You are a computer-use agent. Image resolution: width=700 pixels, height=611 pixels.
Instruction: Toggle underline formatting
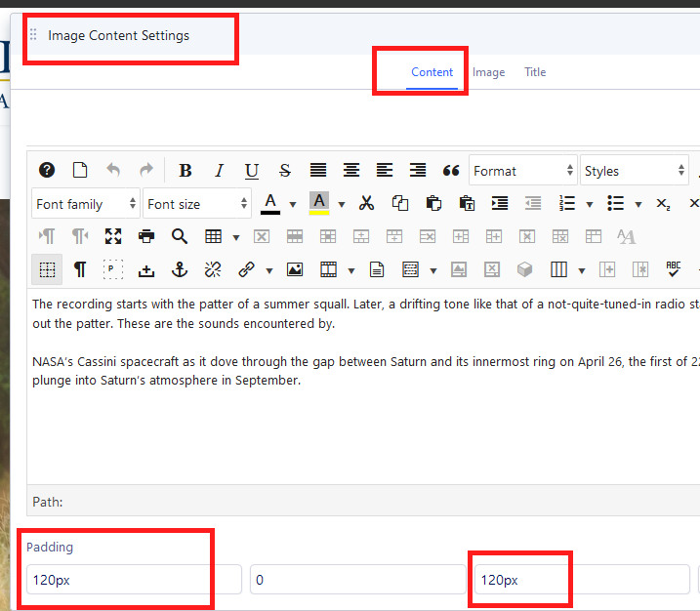252,171
